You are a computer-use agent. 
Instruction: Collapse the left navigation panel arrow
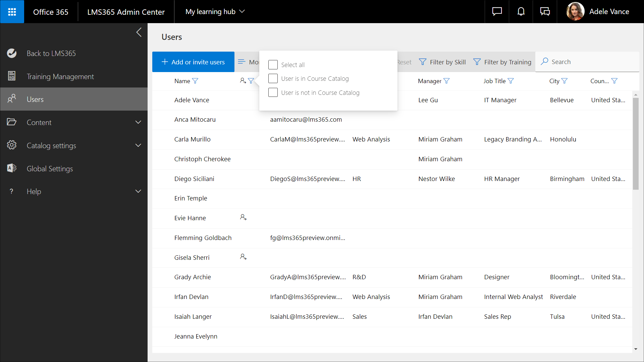tap(139, 32)
